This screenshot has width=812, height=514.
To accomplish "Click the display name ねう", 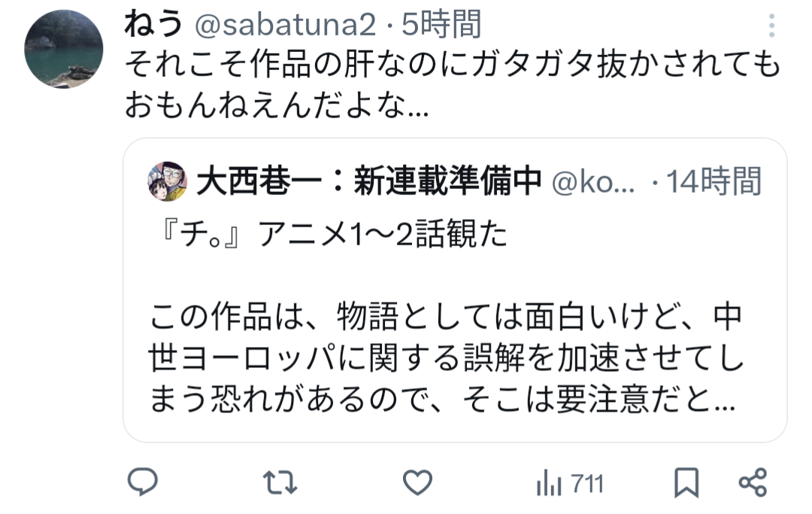I will point(154,24).
